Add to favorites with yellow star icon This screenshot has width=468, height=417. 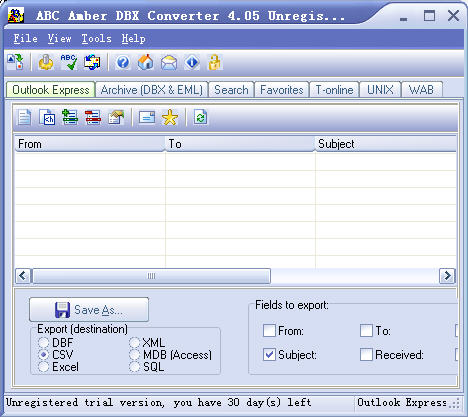pos(170,117)
